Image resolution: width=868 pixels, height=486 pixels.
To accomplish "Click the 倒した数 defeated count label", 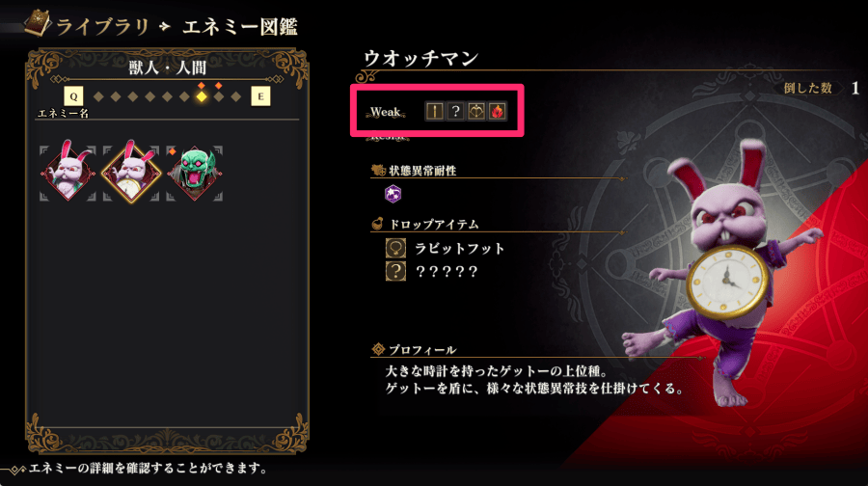I will point(807,88).
